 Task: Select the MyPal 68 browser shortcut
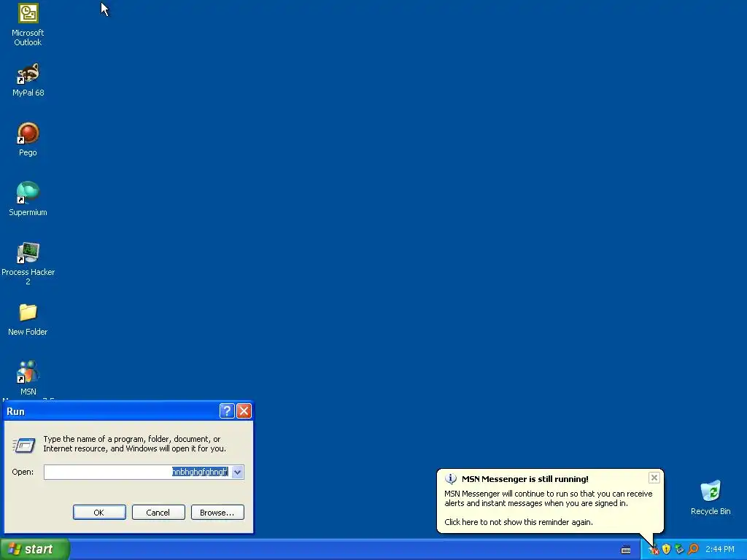pos(28,80)
